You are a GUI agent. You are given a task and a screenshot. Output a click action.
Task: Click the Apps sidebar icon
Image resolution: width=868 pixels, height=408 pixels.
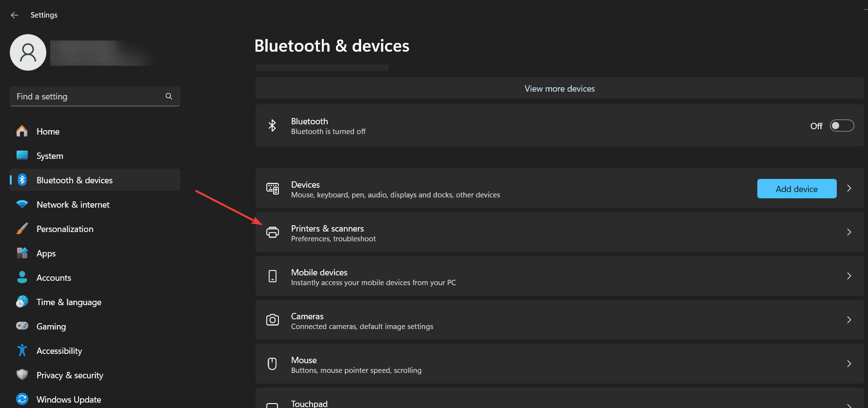pos(22,253)
